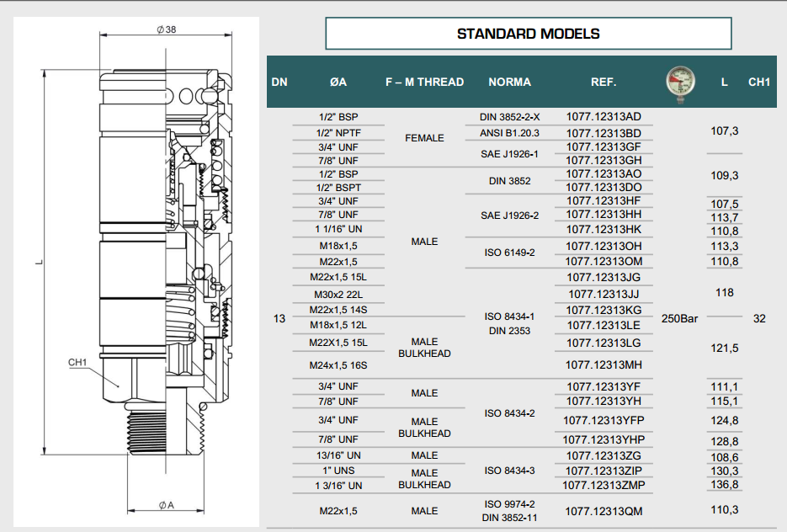Click reference 1077.12313AD in the table

coord(603,117)
